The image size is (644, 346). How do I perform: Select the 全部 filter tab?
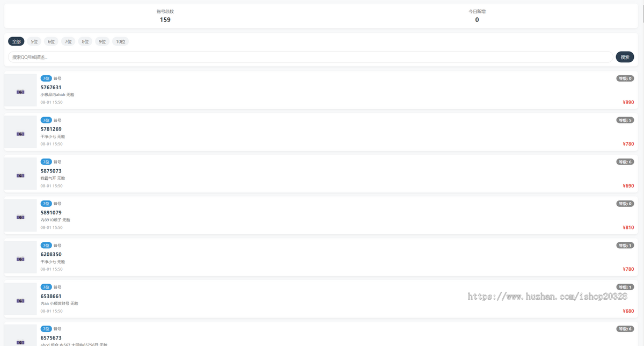pyautogui.click(x=16, y=41)
